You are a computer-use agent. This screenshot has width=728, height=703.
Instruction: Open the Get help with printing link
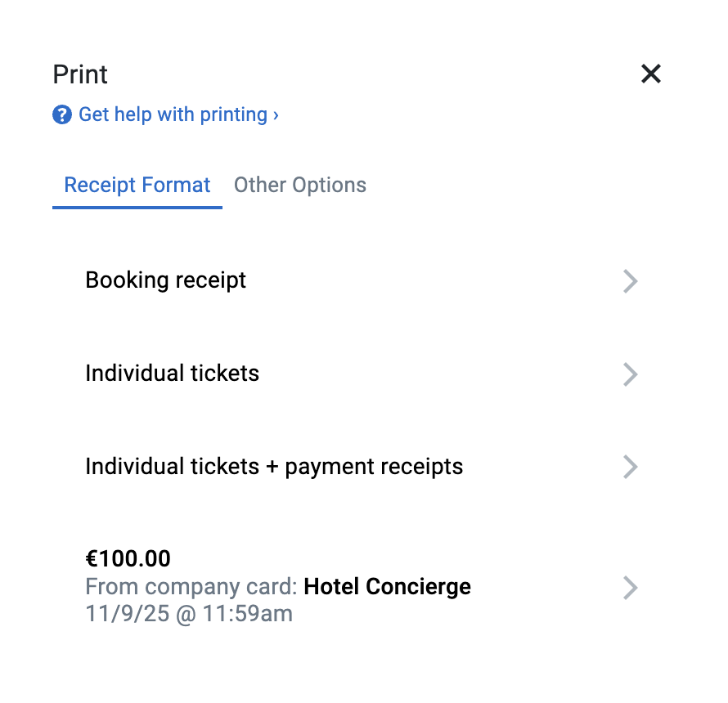[173, 115]
